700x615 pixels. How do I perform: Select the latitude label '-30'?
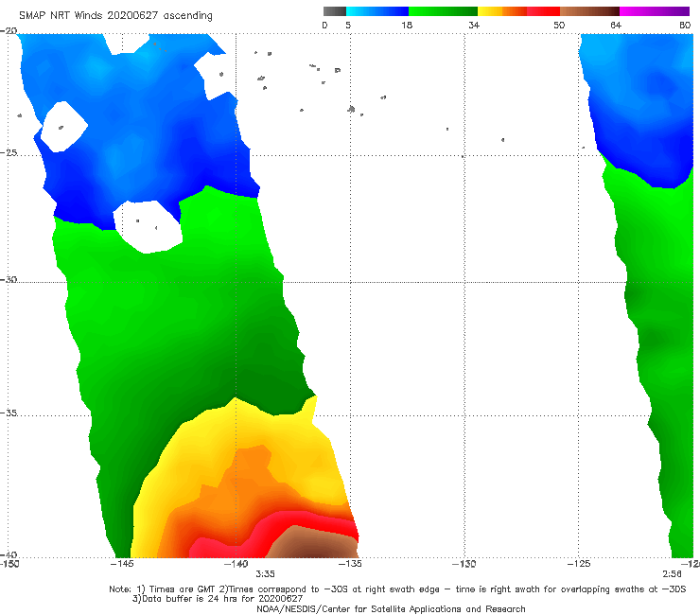9,279
